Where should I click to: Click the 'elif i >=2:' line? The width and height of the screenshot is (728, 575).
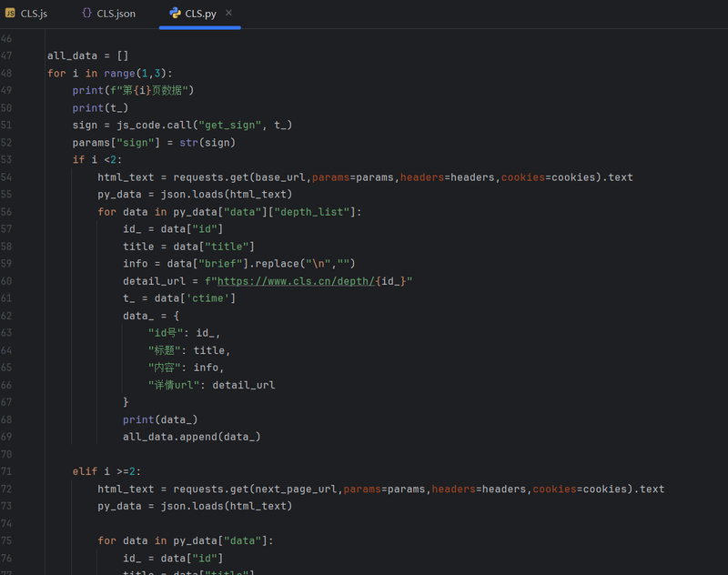106,471
